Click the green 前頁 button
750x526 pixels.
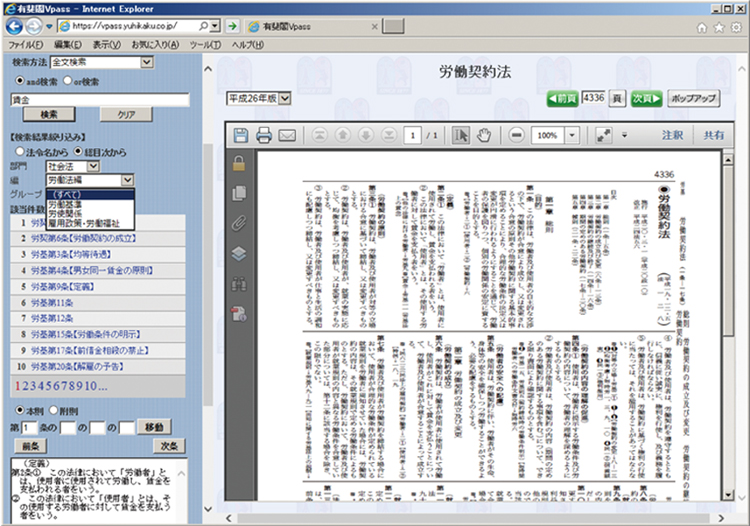tap(562, 99)
